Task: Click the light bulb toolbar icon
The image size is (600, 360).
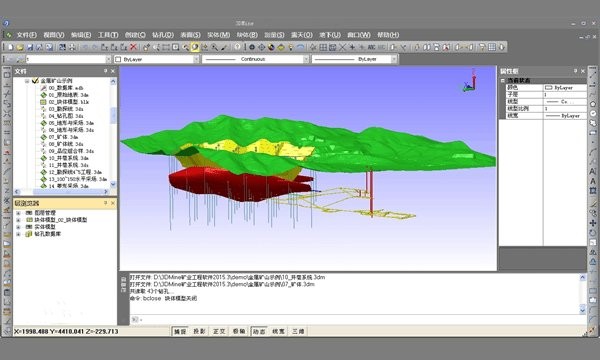Action: click(x=290, y=47)
